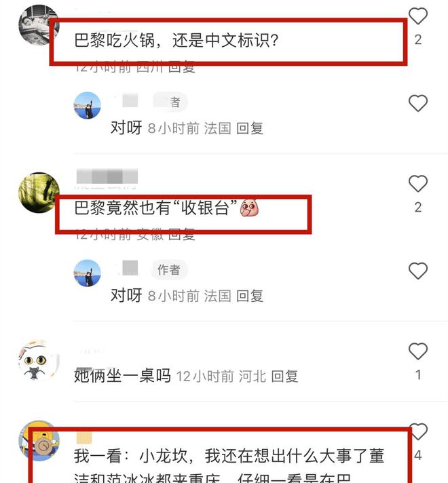This screenshot has height=483, width=448.
Task: Reply to the second author '对呀' response
Action: click(x=249, y=296)
